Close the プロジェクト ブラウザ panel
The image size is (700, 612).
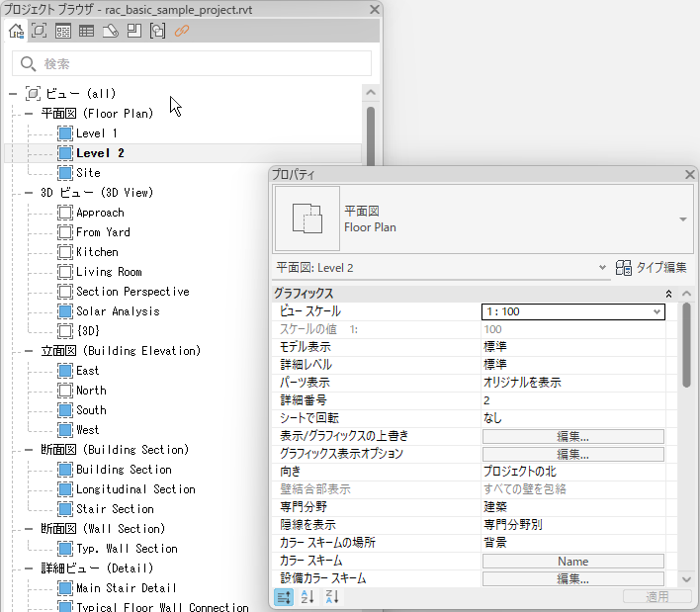point(375,9)
